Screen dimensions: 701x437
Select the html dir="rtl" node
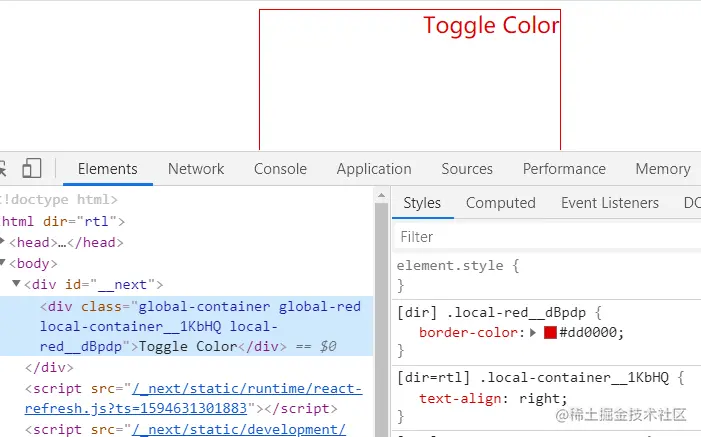(63, 221)
